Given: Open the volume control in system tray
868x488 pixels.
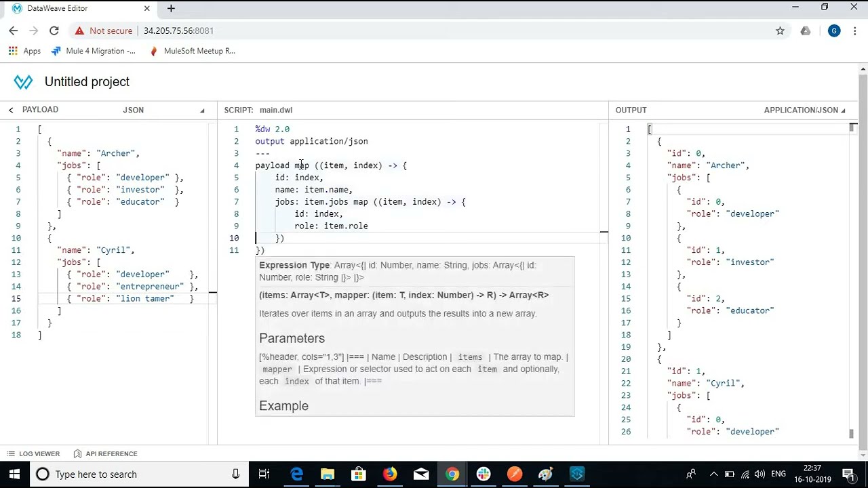Looking at the screenshot, I should point(760,474).
